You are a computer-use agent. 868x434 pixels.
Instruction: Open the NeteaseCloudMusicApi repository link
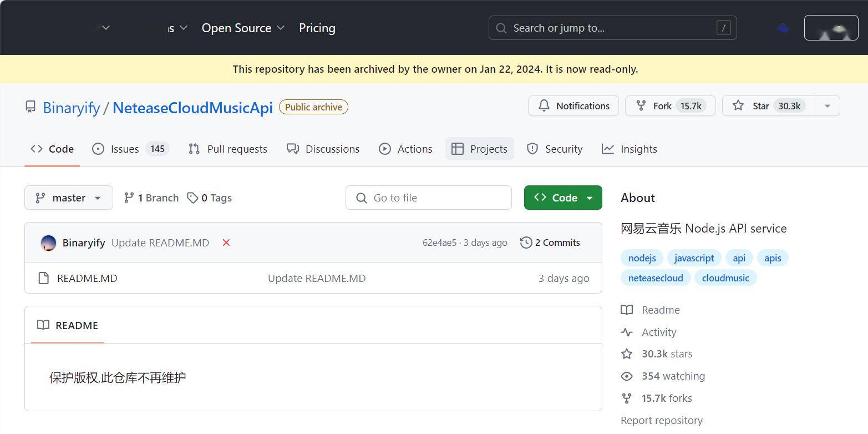(x=192, y=108)
